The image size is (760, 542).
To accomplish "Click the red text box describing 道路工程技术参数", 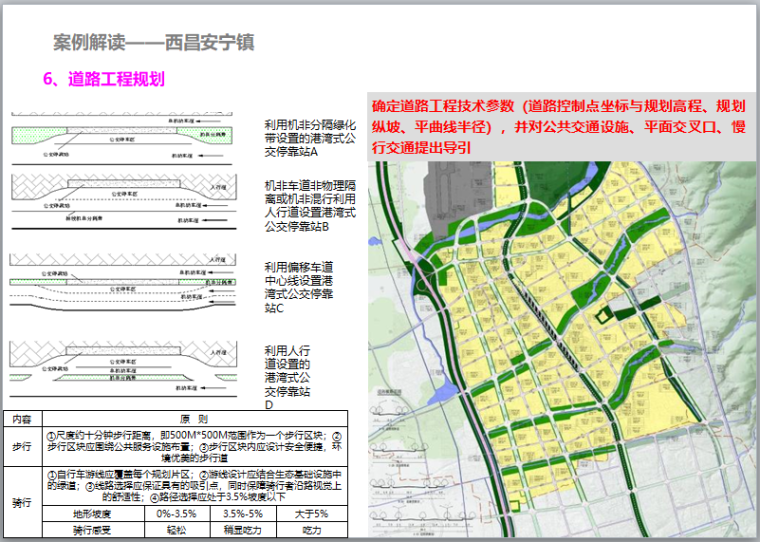I will click(558, 126).
